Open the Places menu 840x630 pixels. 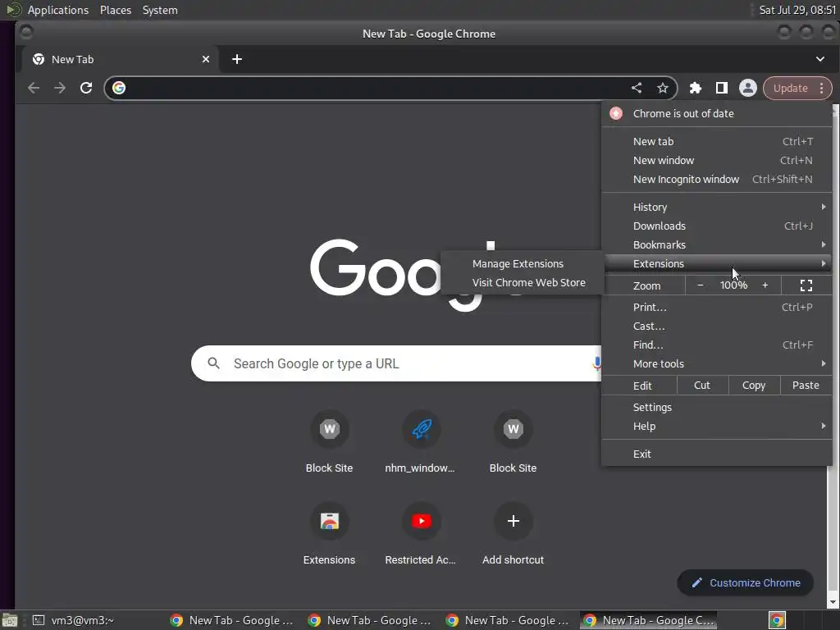(115, 10)
